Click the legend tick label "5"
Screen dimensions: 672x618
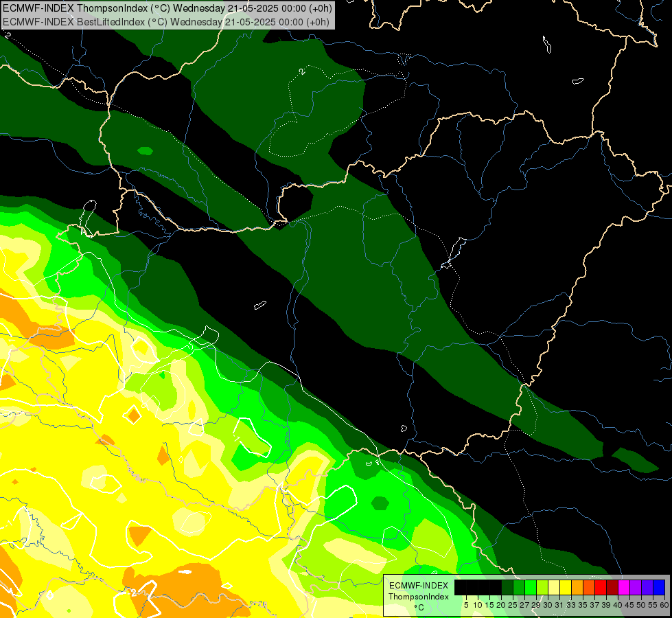point(466,605)
